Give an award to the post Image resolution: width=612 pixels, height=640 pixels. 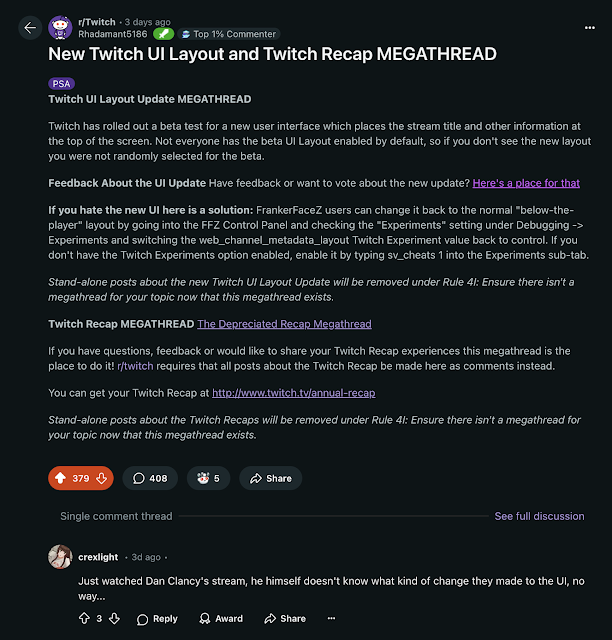click(210, 478)
